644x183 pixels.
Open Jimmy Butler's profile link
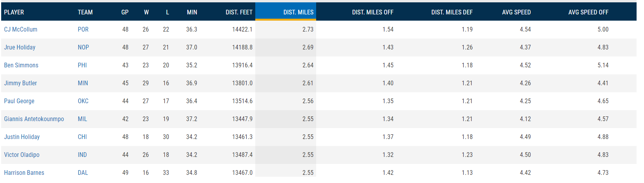coord(20,83)
